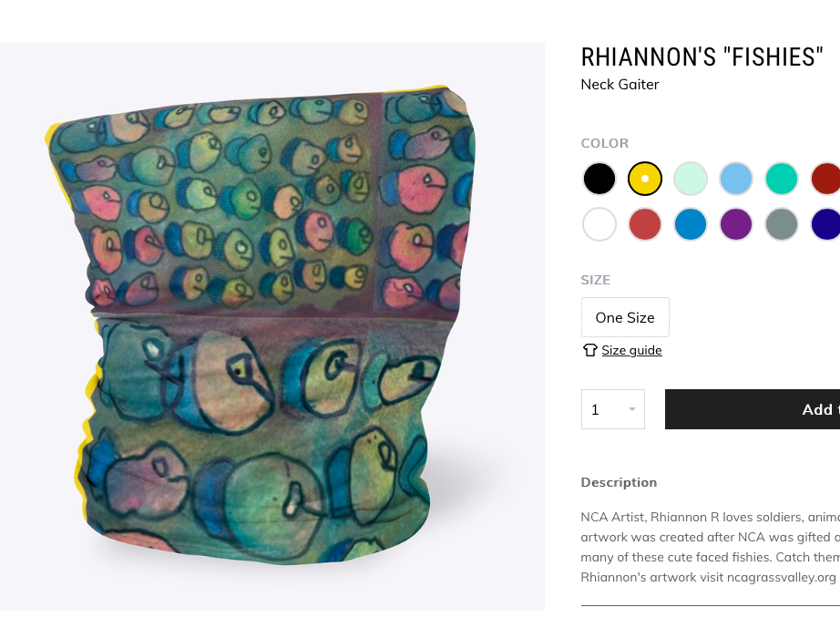Pick the dark red color swatch
The image size is (840, 618).
pos(825,179)
